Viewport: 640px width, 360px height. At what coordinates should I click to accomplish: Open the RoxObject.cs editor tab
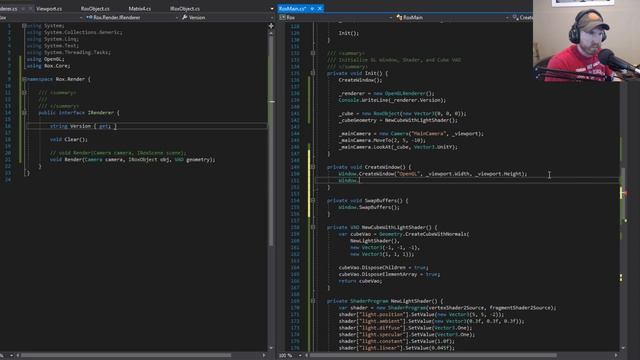[x=95, y=9]
